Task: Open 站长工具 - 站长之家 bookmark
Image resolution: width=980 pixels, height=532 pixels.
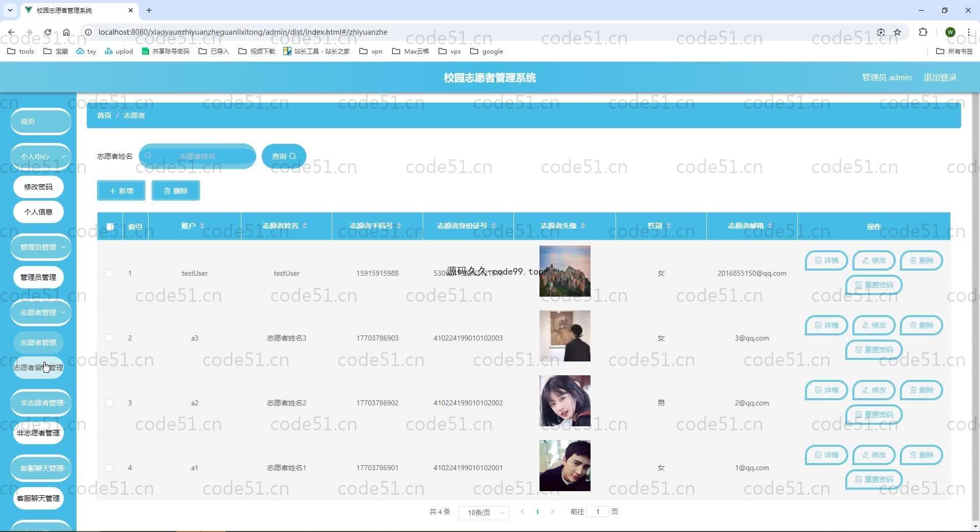Action: coord(316,51)
